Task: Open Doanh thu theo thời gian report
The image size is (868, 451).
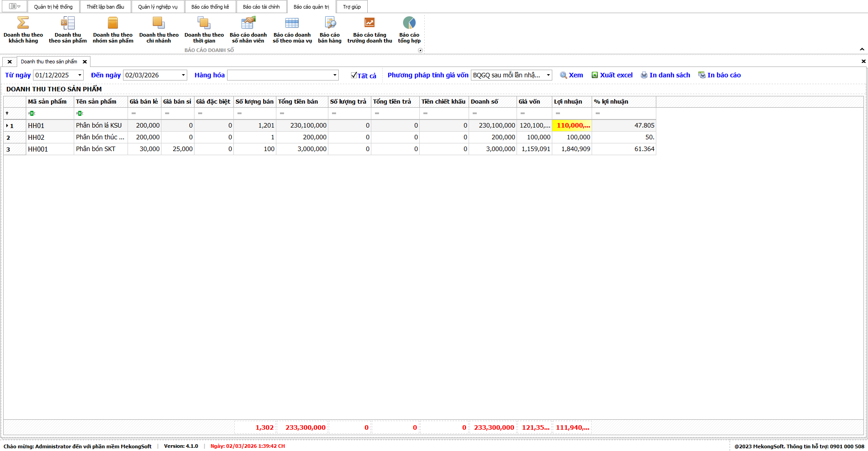Action: [x=204, y=30]
